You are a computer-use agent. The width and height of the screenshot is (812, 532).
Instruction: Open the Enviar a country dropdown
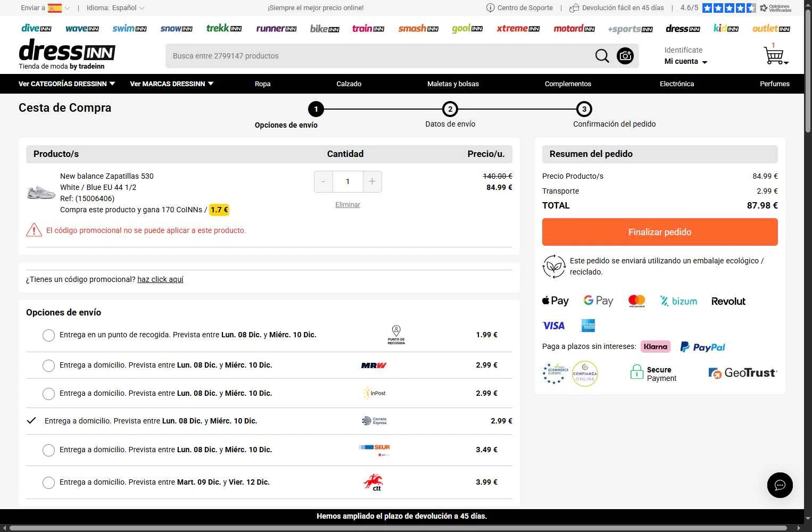pyautogui.click(x=45, y=8)
